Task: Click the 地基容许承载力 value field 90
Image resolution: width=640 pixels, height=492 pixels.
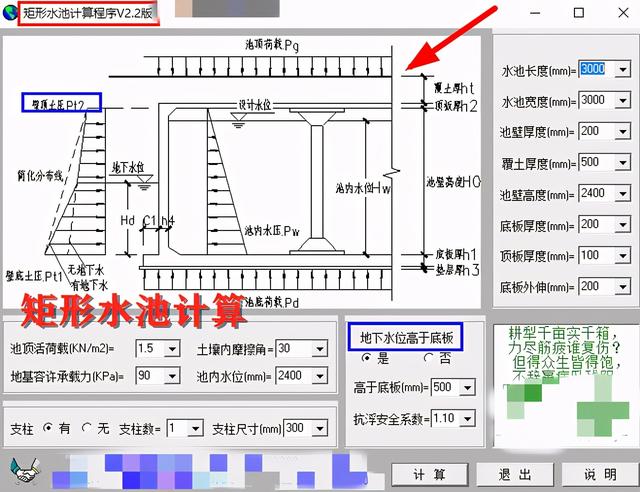Action: [150, 376]
